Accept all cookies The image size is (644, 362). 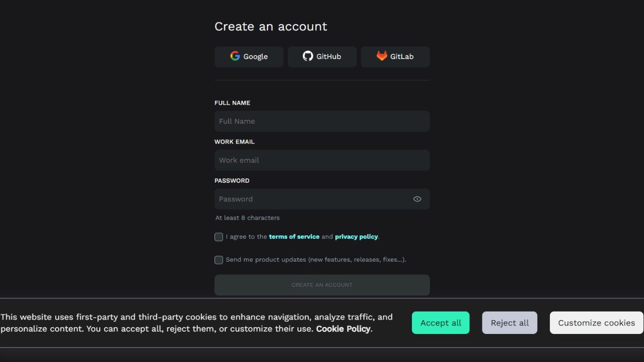441,323
